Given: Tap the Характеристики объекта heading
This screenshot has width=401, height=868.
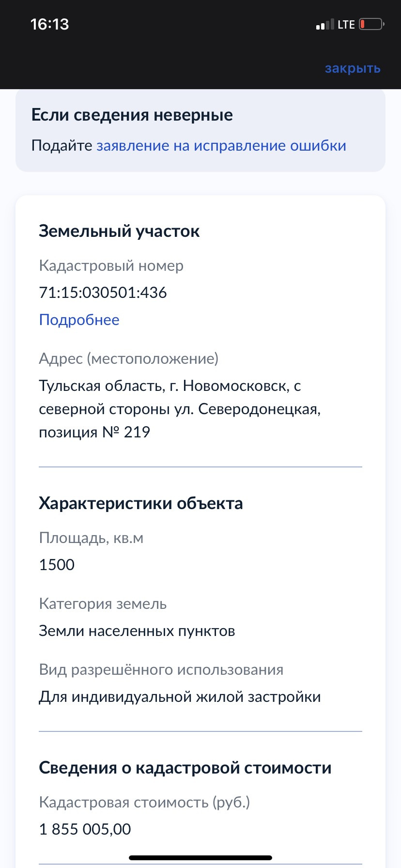Looking at the screenshot, I should pyautogui.click(x=140, y=503).
